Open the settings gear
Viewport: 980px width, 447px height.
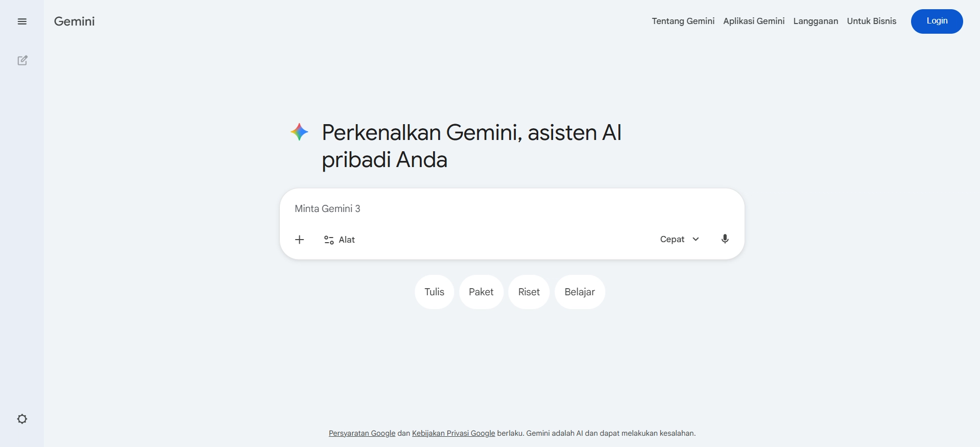pyautogui.click(x=22, y=419)
